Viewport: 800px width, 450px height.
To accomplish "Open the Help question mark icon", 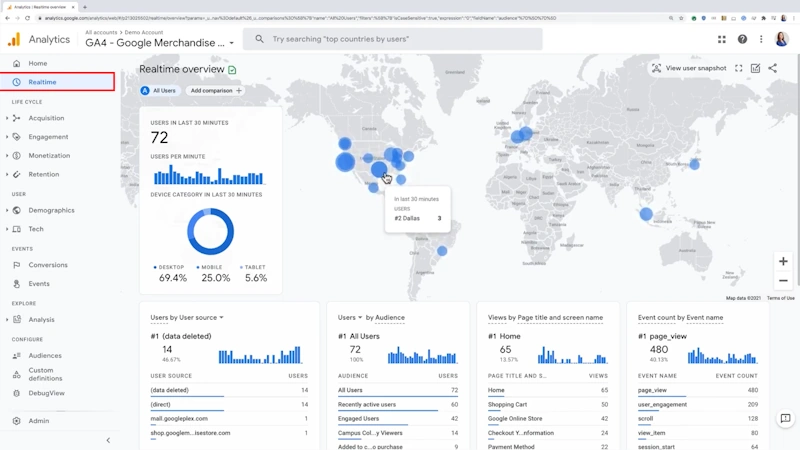I will pos(742,39).
